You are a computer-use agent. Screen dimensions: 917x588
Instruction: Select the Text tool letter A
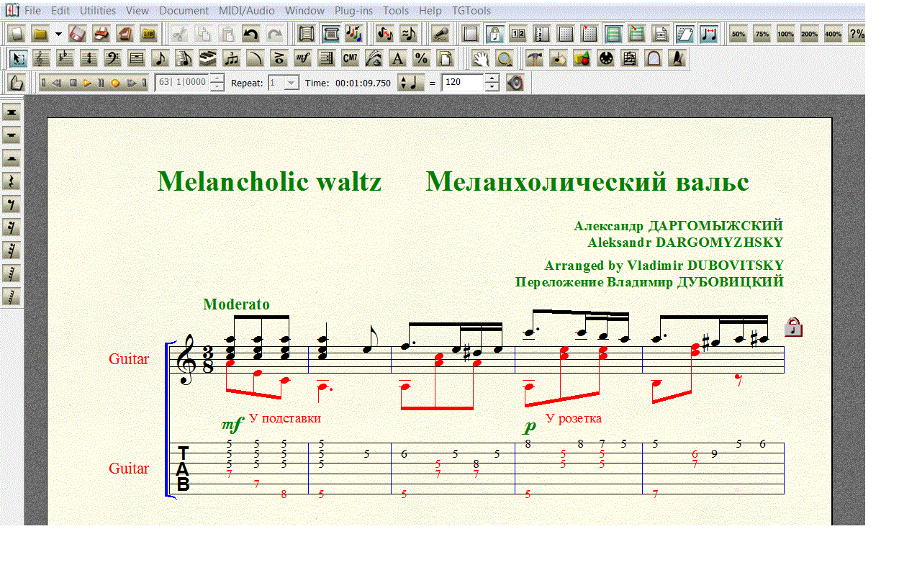pyautogui.click(x=398, y=58)
